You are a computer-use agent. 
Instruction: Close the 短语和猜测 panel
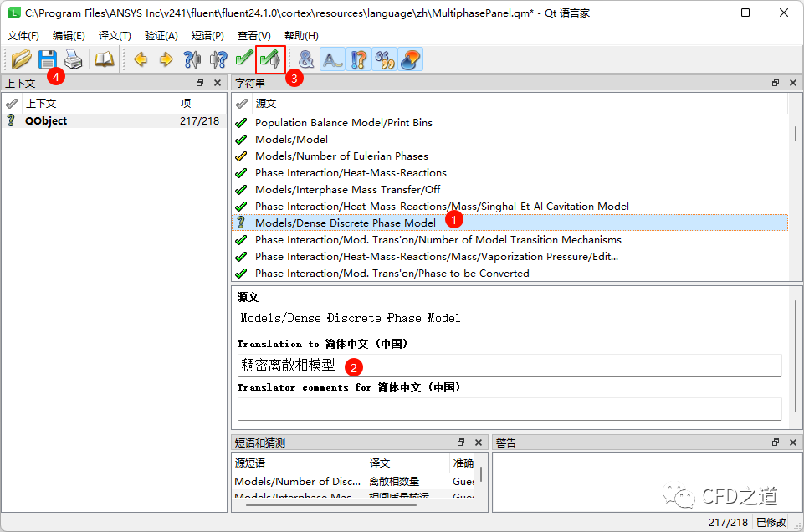click(x=479, y=442)
